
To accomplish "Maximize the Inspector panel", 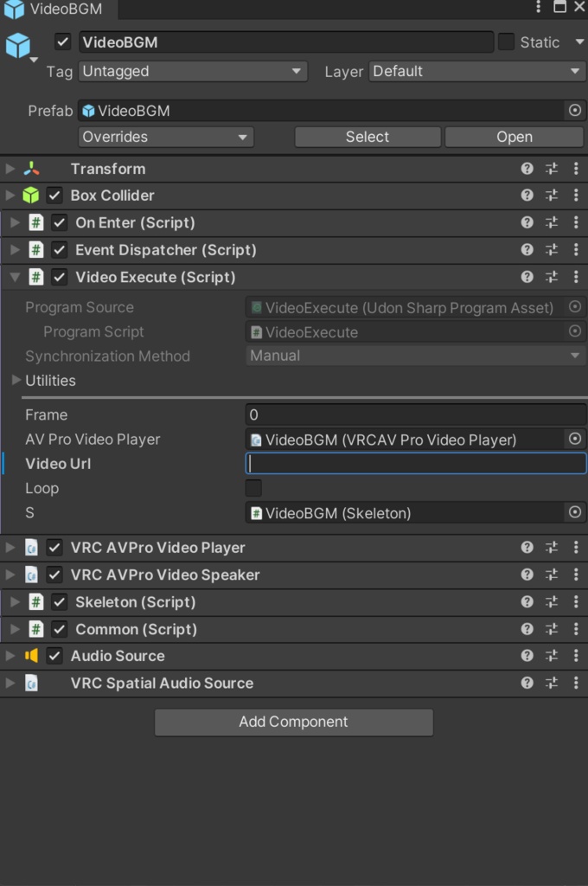I will [559, 7].
